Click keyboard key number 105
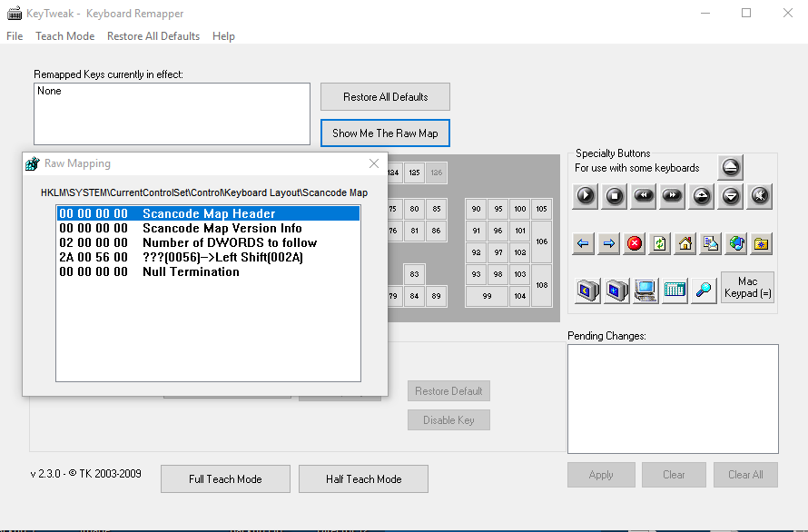The height and width of the screenshot is (532, 808). click(x=542, y=209)
